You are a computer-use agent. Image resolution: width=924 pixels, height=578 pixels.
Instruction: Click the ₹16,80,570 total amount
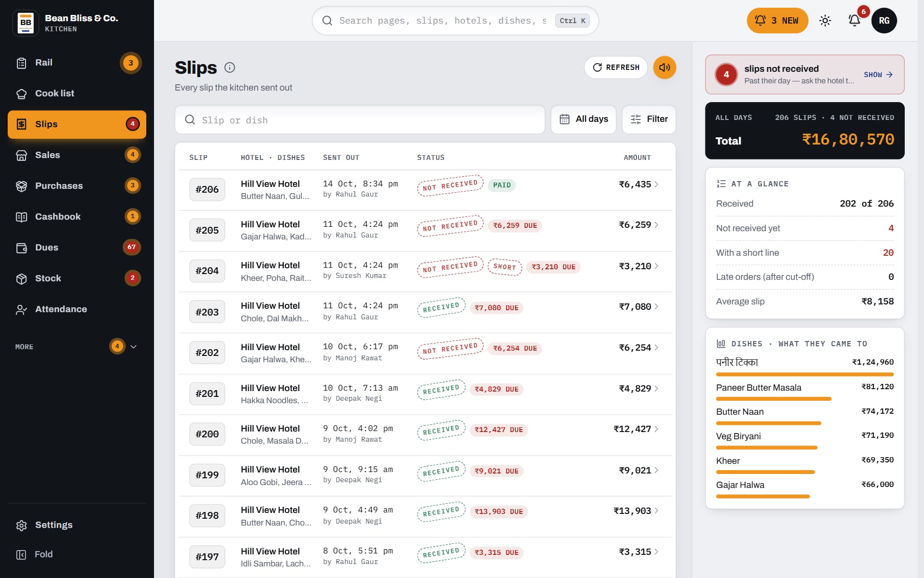coord(848,140)
